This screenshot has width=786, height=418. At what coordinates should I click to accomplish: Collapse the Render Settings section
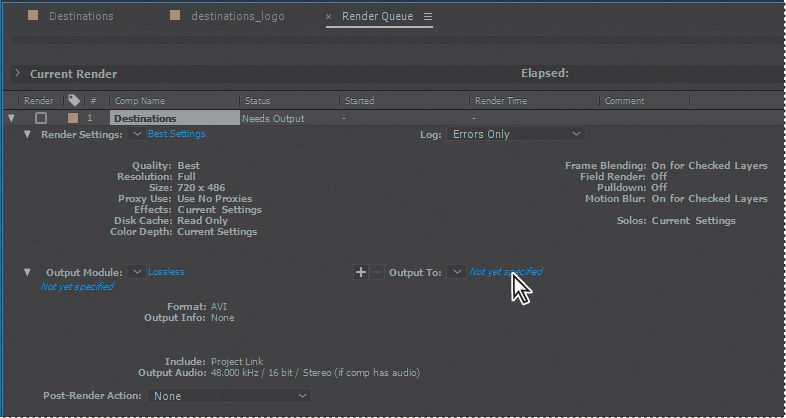(28, 134)
